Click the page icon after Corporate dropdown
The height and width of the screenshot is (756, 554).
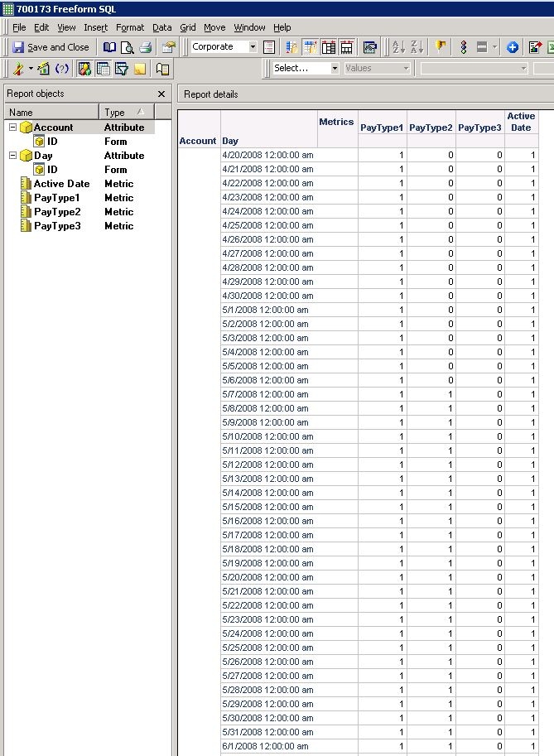(x=269, y=47)
